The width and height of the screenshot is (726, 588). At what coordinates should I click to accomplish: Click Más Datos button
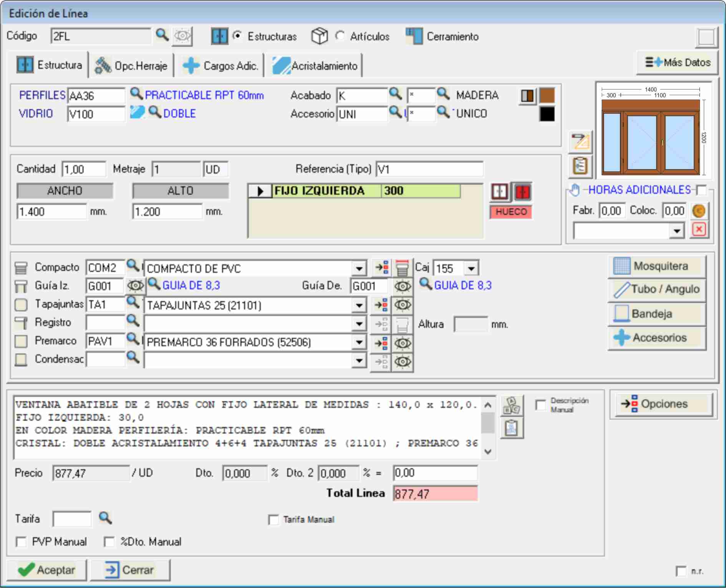pyautogui.click(x=678, y=62)
